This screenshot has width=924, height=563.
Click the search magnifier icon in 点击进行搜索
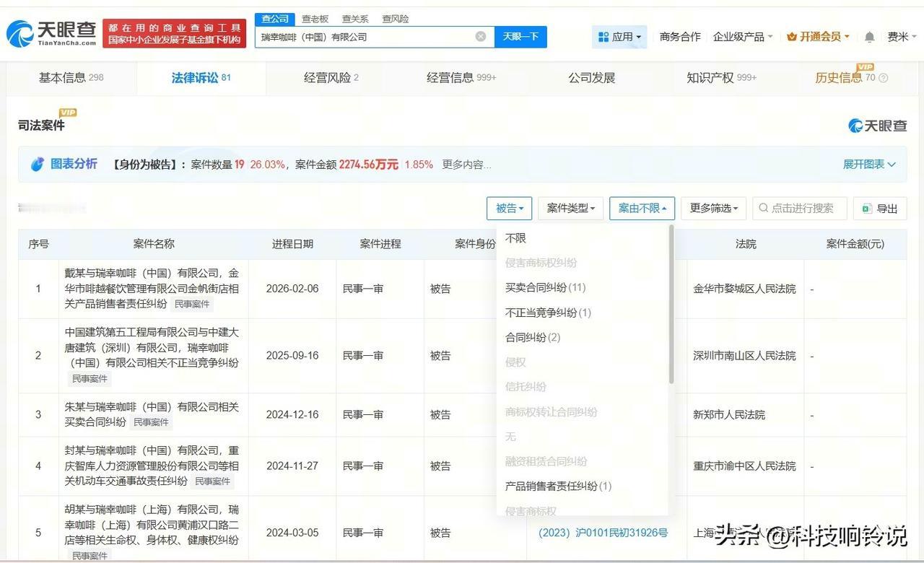click(x=764, y=209)
